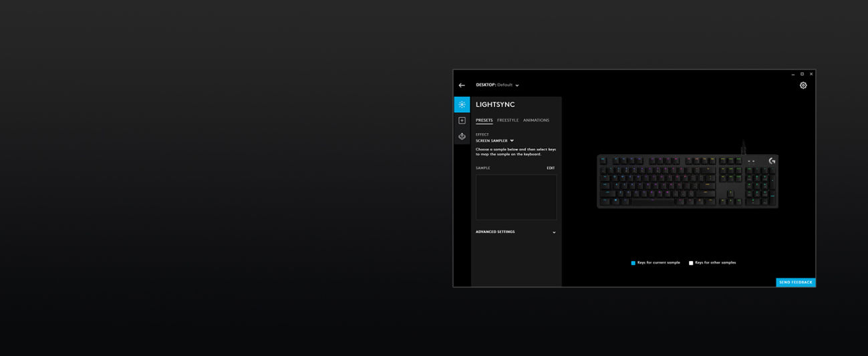The width and height of the screenshot is (868, 356).
Task: Click the Logitech G logo on keyboard
Action: coord(772,161)
